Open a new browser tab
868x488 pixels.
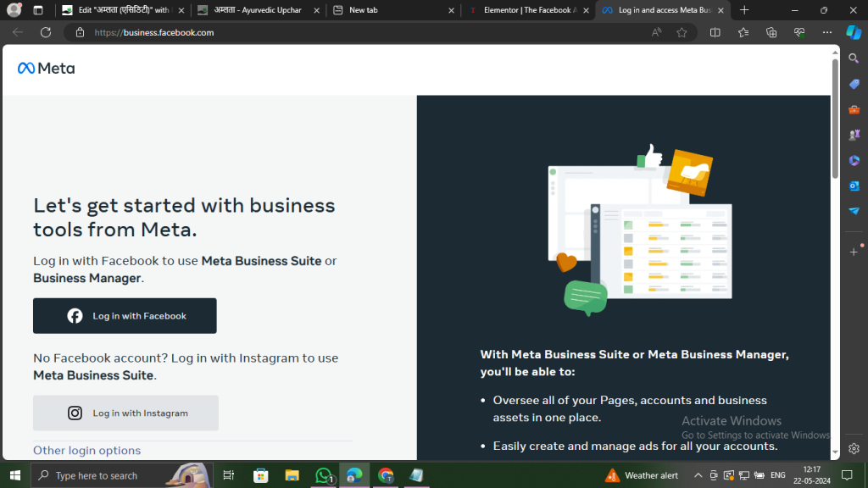744,10
